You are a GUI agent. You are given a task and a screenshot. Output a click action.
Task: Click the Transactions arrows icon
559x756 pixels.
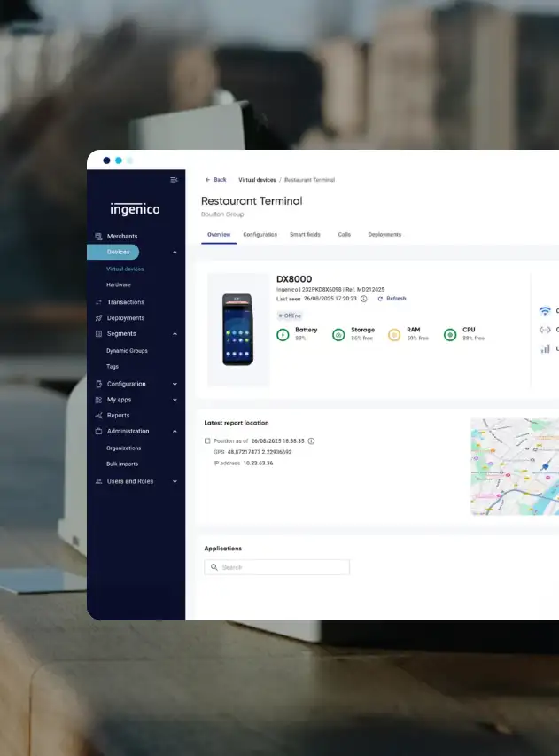[x=98, y=302]
